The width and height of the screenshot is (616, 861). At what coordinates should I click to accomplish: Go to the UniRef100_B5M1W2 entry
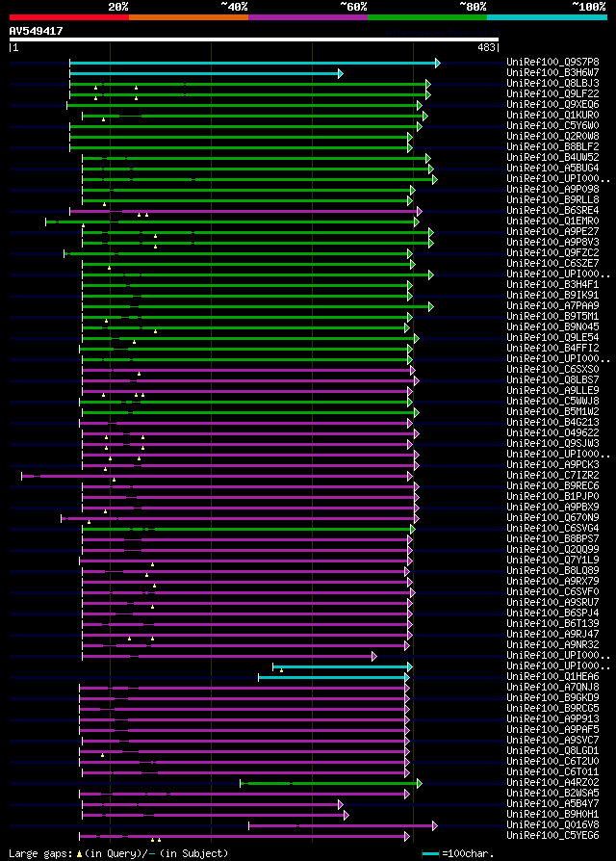(x=552, y=411)
